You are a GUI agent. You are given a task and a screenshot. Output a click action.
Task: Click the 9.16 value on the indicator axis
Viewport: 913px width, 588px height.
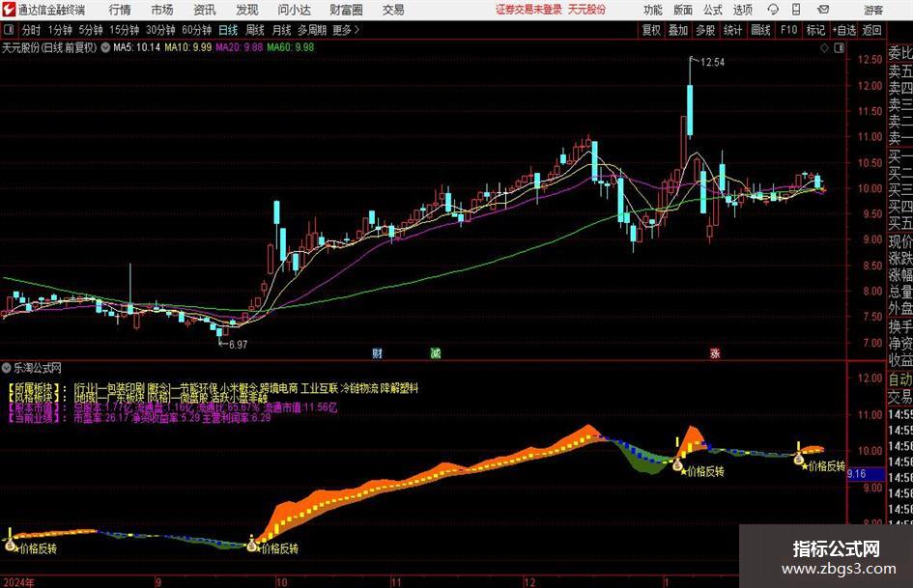857,474
